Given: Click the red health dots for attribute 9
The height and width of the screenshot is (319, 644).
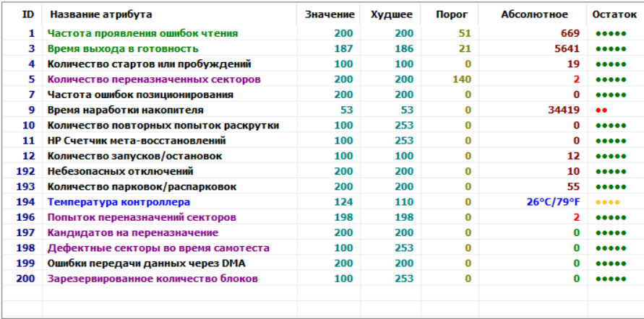Looking at the screenshot, I should (601, 110).
